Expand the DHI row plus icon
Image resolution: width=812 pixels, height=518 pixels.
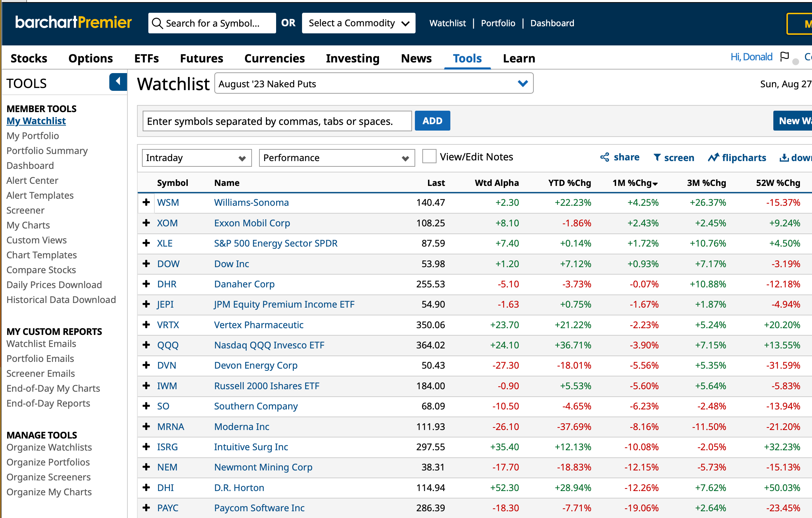pos(146,487)
